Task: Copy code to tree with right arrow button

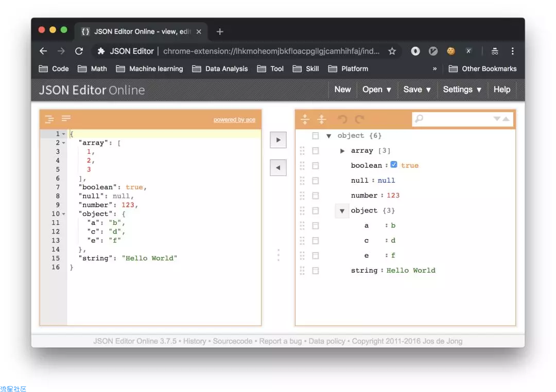Action: click(278, 140)
